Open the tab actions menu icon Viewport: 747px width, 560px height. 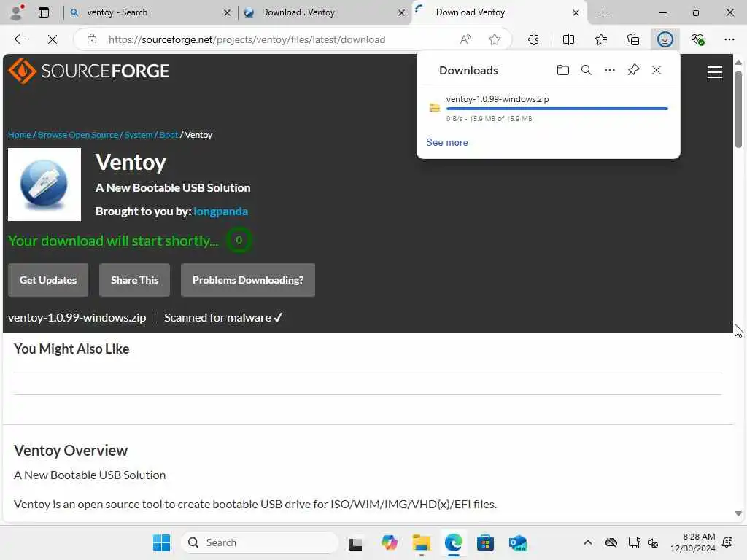pyautogui.click(x=43, y=12)
